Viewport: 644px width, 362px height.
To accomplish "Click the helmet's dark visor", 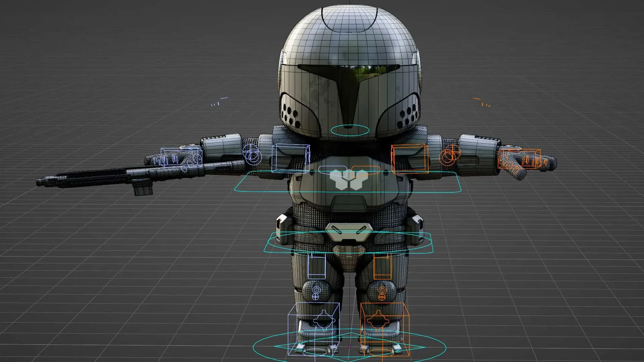I will tap(350, 84).
